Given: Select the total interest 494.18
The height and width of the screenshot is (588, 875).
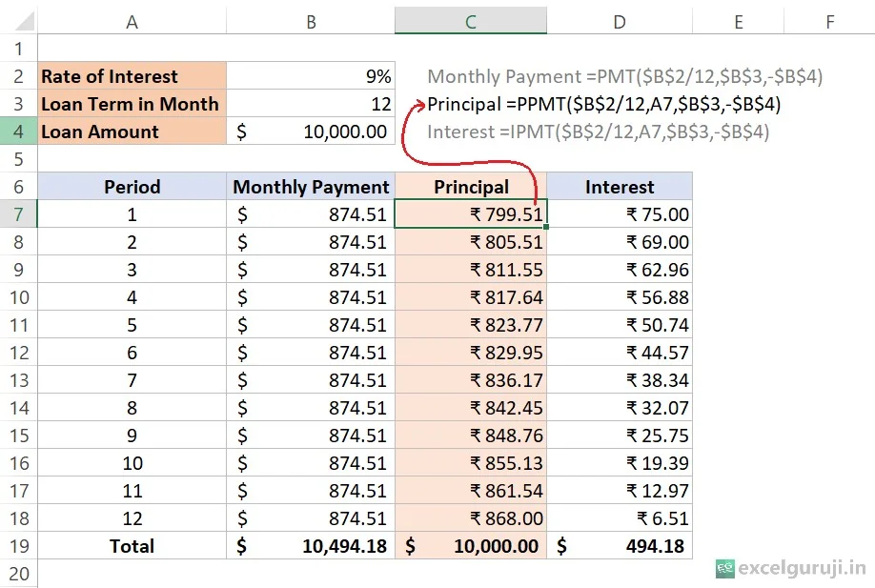Looking at the screenshot, I should click(620, 546).
